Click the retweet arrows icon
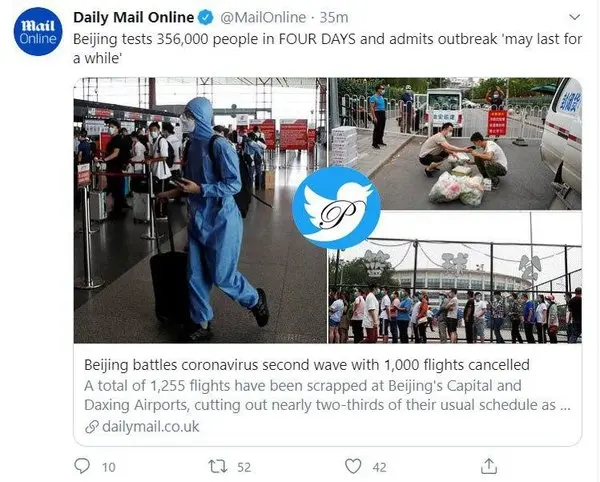This screenshot has width=600, height=482. click(218, 467)
